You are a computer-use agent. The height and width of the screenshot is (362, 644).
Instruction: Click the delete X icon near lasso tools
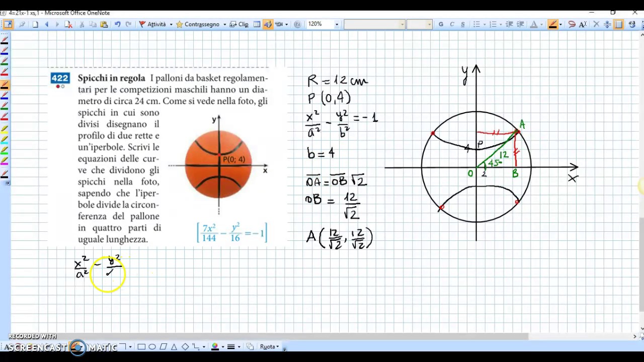tap(596, 24)
